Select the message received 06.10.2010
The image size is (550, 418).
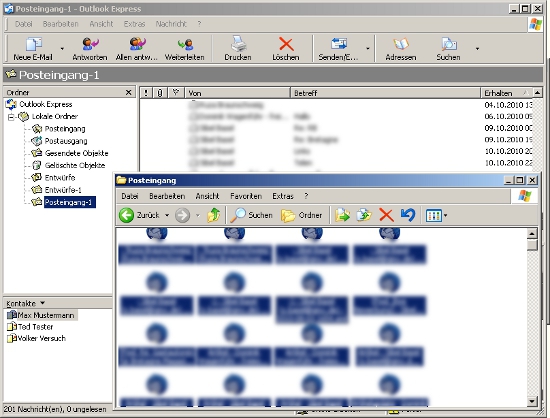coord(336,116)
